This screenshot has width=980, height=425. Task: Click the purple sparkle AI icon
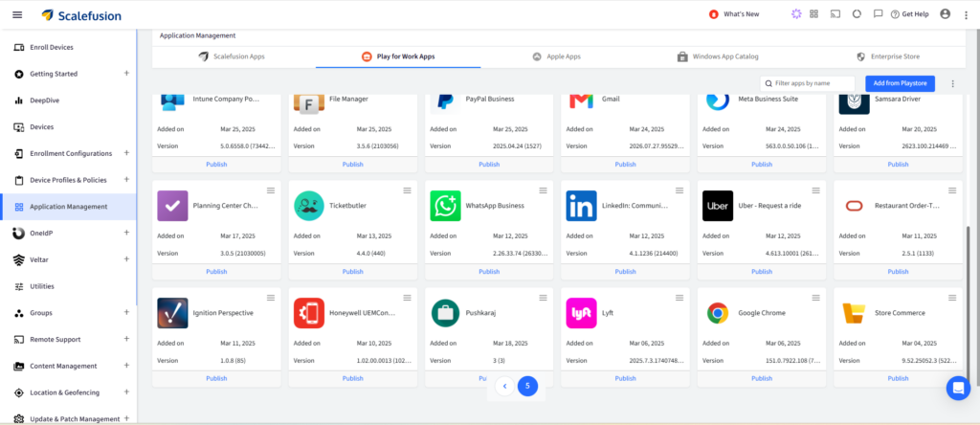(x=795, y=13)
